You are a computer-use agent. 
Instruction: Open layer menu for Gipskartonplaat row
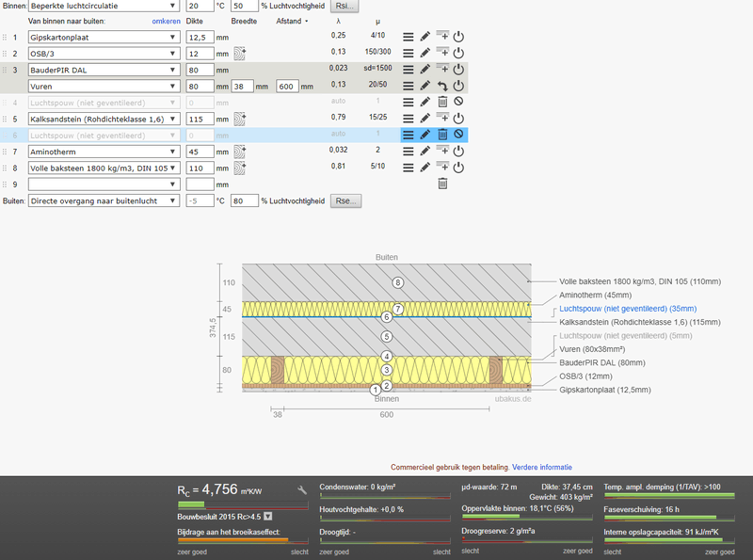click(x=408, y=37)
